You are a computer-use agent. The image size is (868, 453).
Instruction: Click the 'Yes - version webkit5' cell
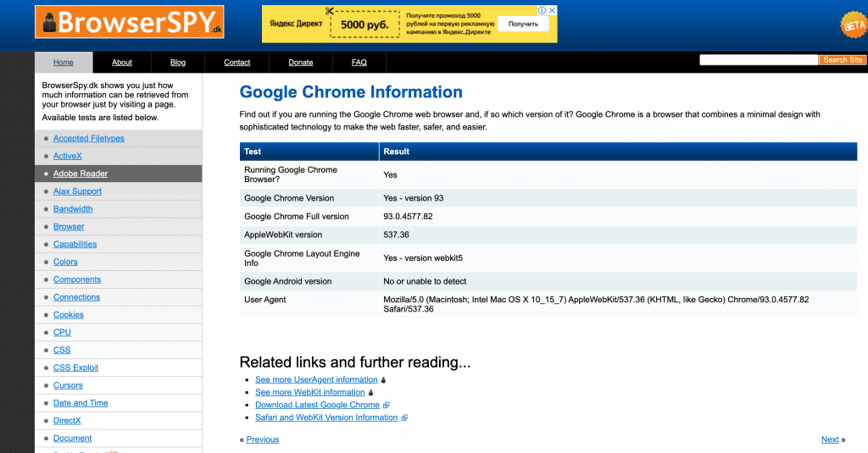pos(618,258)
